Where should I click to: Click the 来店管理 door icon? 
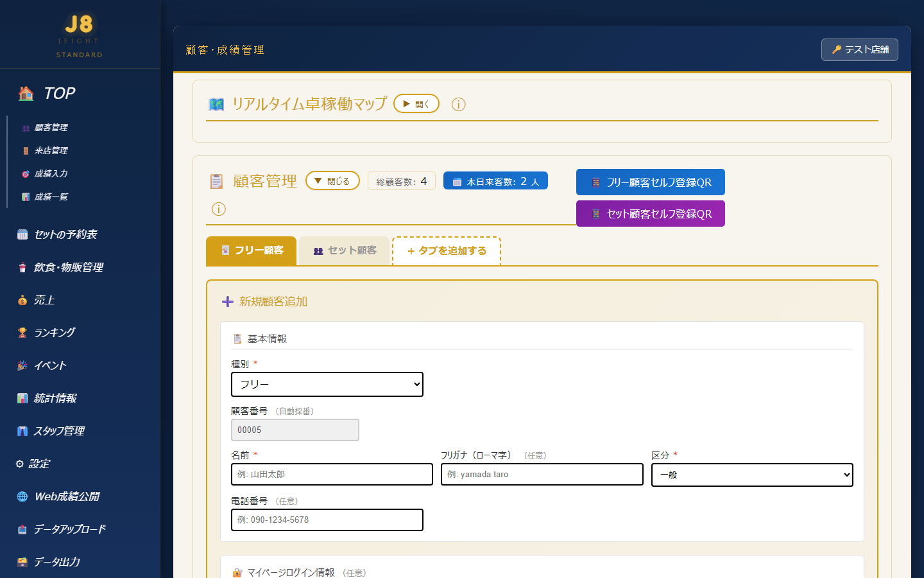click(26, 151)
